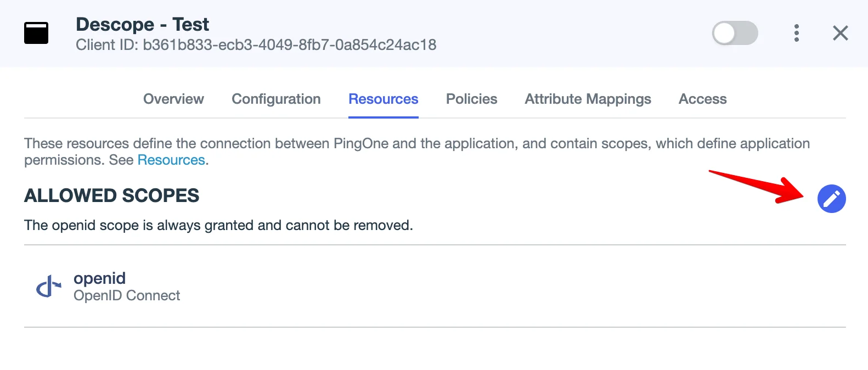Click the pencil edit icon for Allowed Scopes
Viewport: 868px width, 370px height.
(831, 198)
